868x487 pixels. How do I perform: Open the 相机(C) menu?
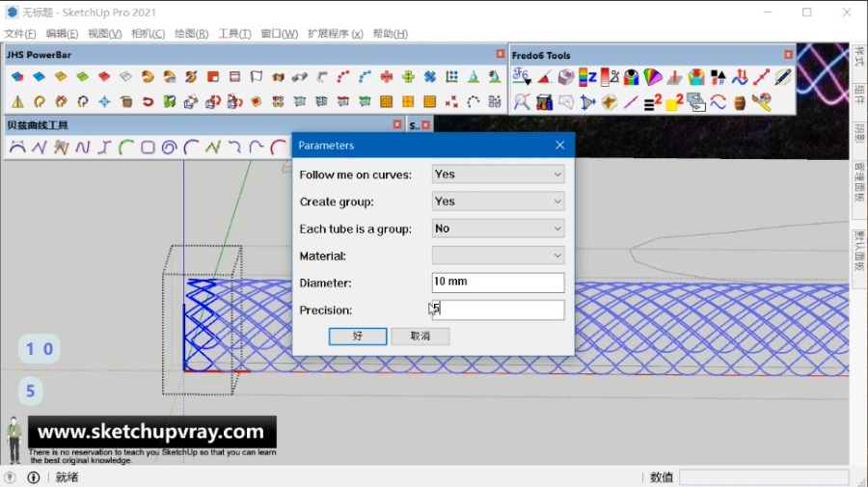[148, 34]
